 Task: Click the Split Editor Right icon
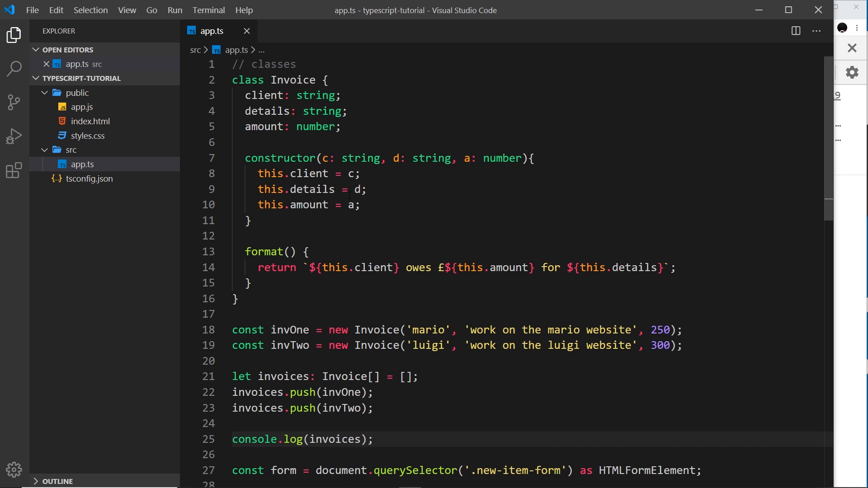pyautogui.click(x=796, y=31)
